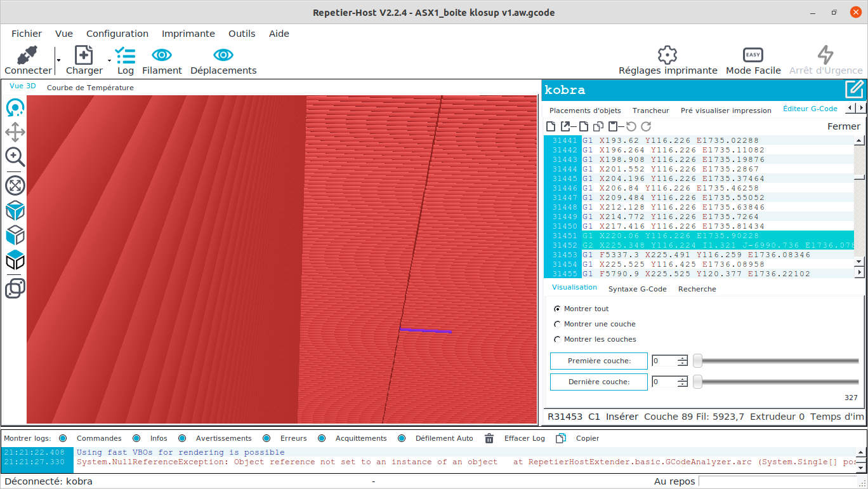Toggle the Log panel icon
Screen dimensions: 868x489
(125, 55)
